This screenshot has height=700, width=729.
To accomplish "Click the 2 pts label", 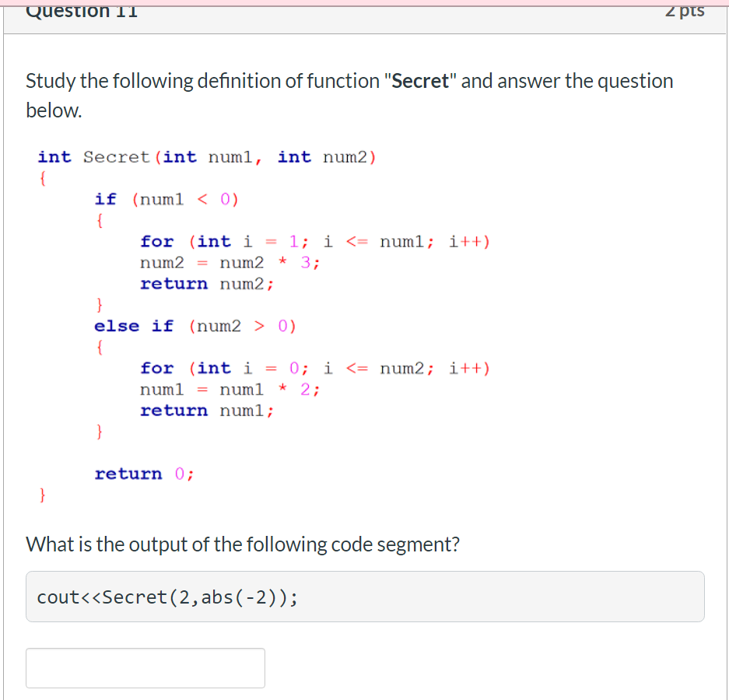I will pyautogui.click(x=684, y=10).
